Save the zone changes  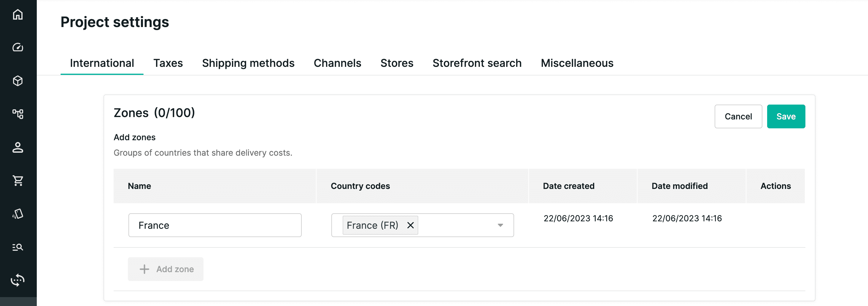(x=786, y=116)
